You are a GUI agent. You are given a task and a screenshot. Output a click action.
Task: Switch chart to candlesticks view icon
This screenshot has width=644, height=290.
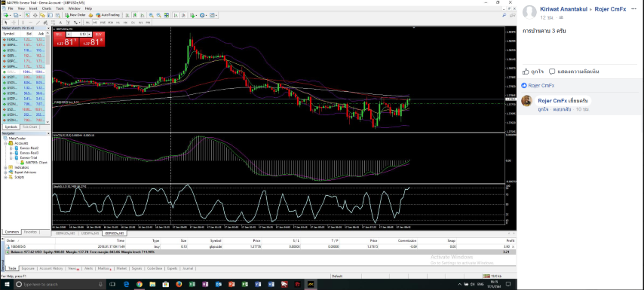pos(135,15)
